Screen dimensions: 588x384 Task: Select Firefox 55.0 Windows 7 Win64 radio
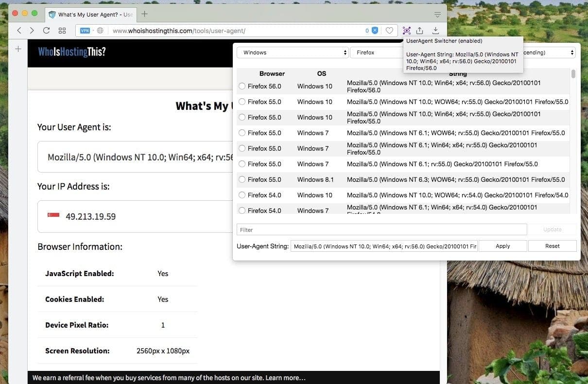(242, 149)
